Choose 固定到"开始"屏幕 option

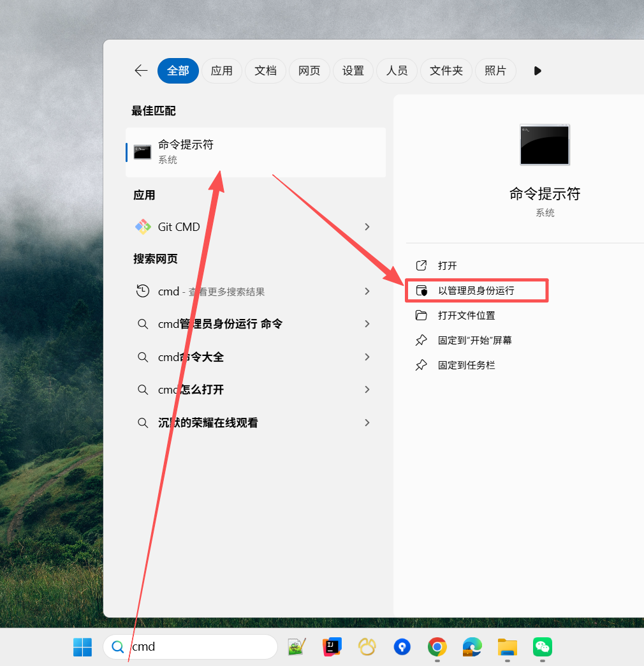pyautogui.click(x=475, y=340)
